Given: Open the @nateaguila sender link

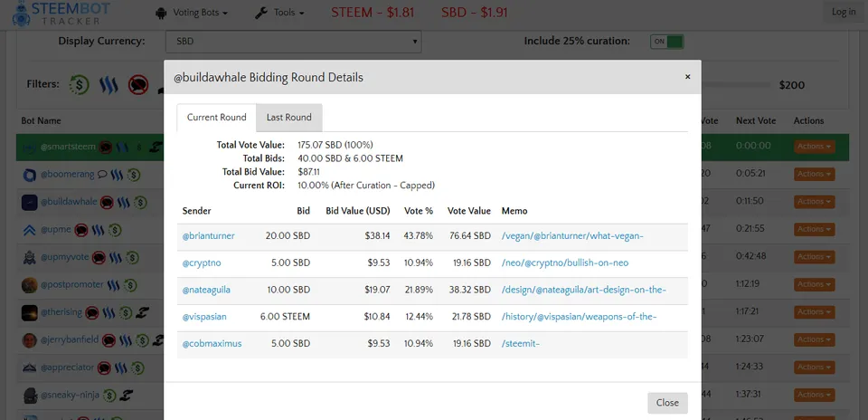Looking at the screenshot, I should coord(206,290).
